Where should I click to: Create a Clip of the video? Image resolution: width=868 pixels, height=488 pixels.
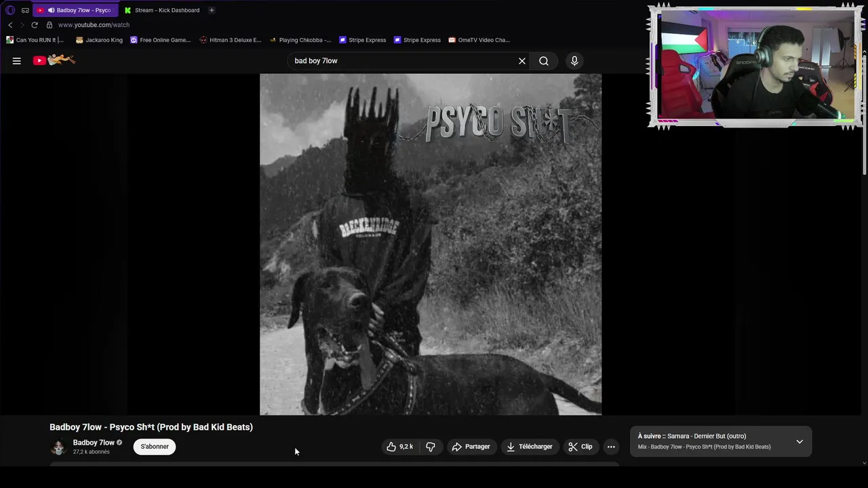[x=580, y=447]
